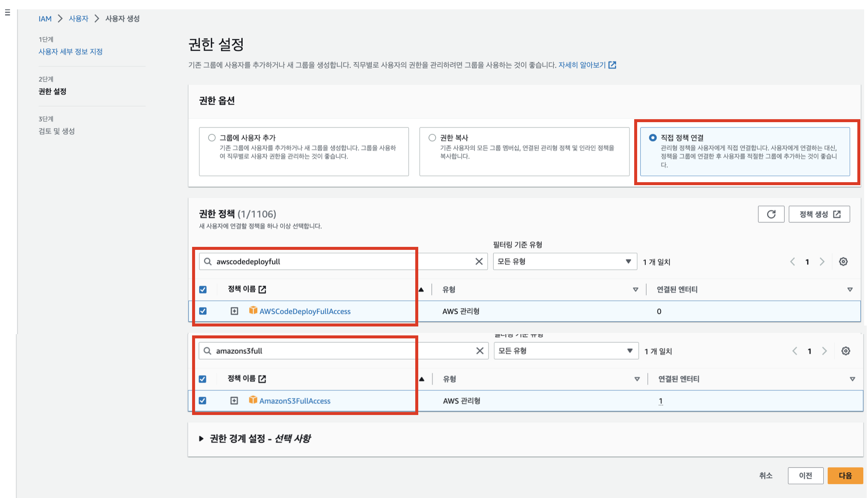Click AWS 관리형 type cell for AmazonS3FullAccess
Viewport: 868px width, 498px height.
462,401
